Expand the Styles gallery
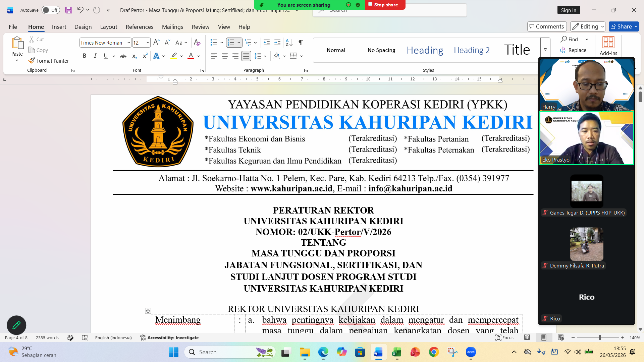644x362 pixels. pyautogui.click(x=545, y=50)
